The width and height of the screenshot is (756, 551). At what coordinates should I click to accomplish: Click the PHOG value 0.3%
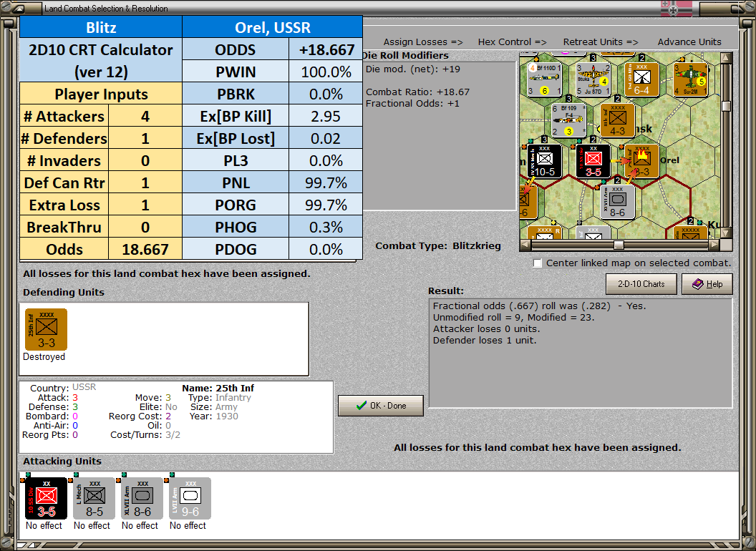326,227
